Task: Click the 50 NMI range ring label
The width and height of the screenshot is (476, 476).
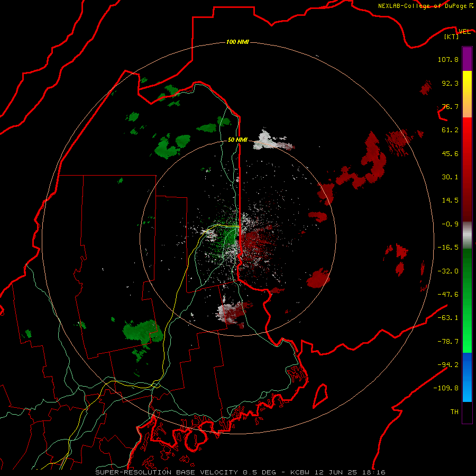Action: tap(237, 140)
